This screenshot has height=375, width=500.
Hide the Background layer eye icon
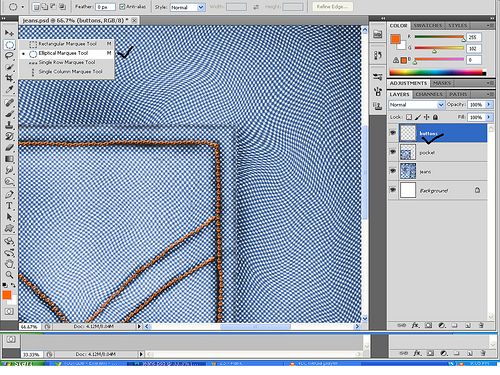coord(393,190)
